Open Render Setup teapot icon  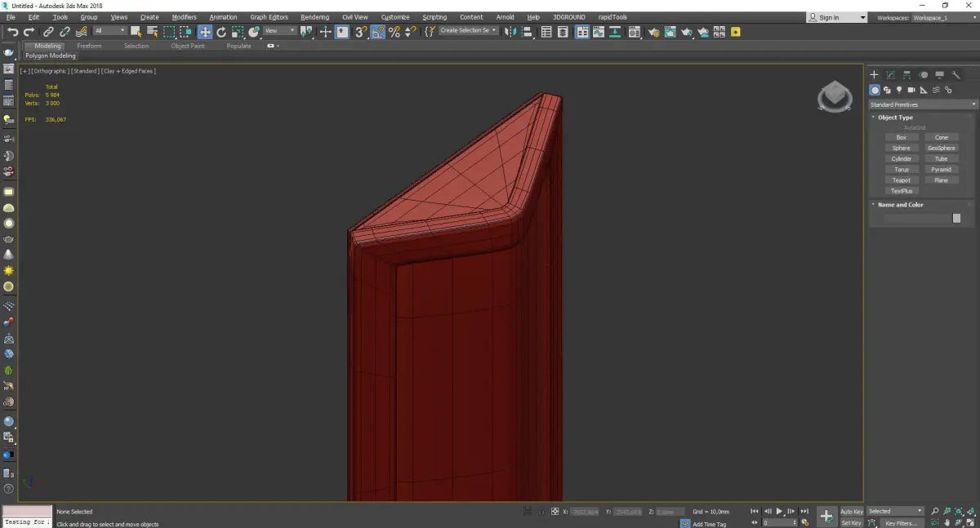tap(653, 32)
